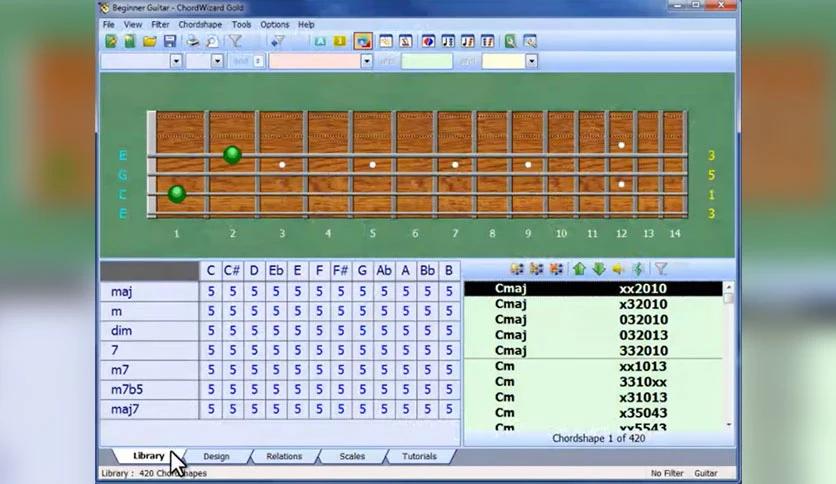Expand the first dropdown in second toolbar row

coord(176,61)
